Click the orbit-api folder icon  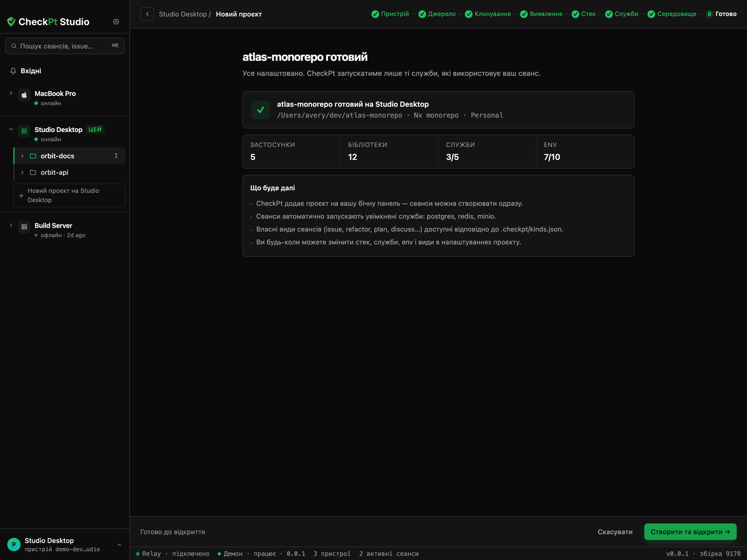(x=33, y=172)
